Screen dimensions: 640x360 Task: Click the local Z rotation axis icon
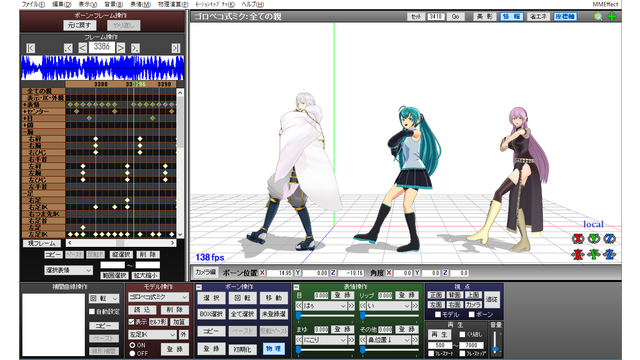click(610, 238)
